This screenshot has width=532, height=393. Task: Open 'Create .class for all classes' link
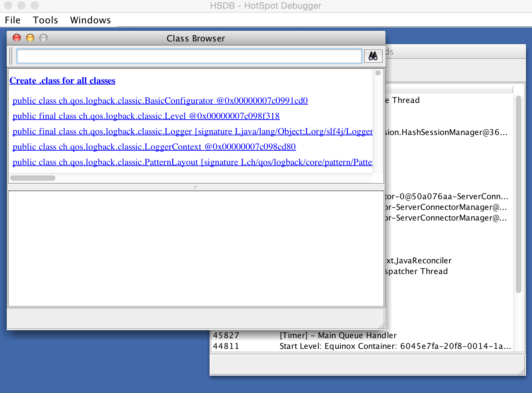click(x=62, y=81)
